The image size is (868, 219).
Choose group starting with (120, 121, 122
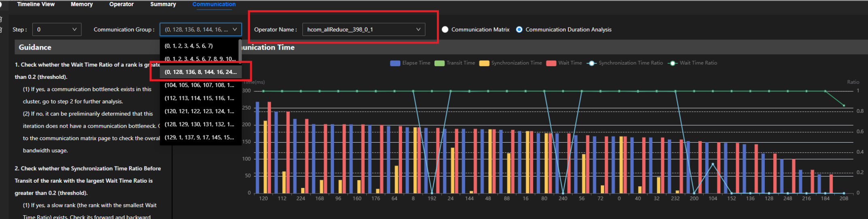(x=200, y=111)
